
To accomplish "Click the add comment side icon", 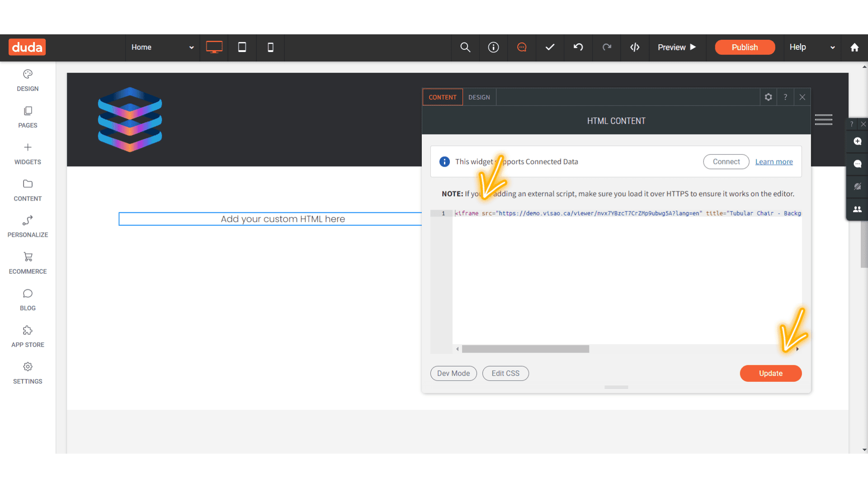I will point(857,141).
